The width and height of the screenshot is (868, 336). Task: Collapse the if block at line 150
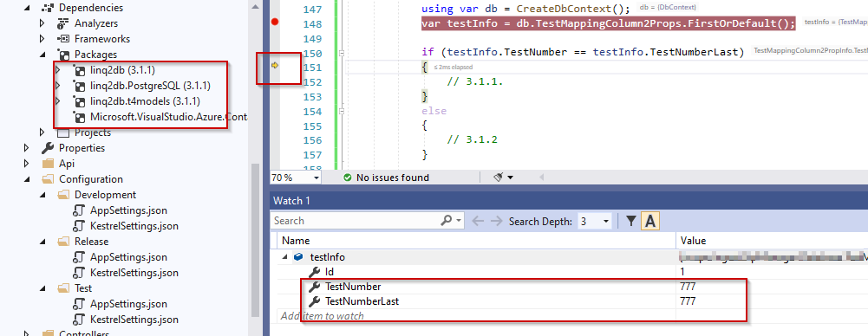(x=343, y=53)
